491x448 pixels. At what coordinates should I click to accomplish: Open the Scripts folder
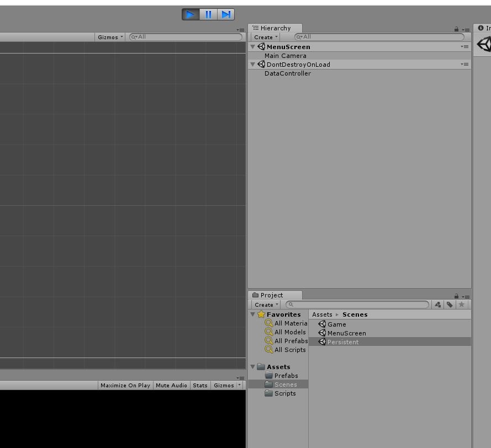(280, 393)
